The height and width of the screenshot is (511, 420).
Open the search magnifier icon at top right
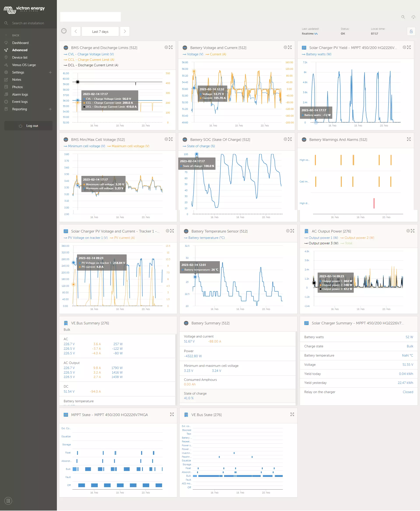point(403,17)
